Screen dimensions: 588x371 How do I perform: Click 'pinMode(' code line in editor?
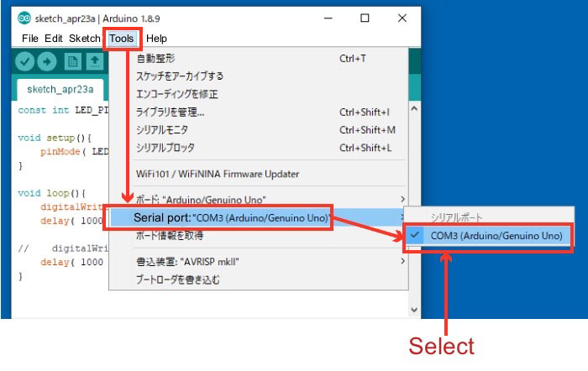74,152
